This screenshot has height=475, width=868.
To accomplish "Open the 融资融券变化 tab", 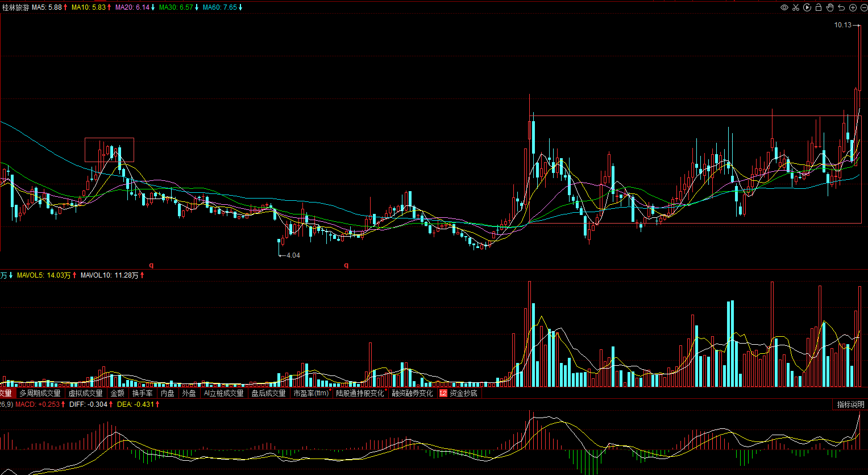I will tap(412, 393).
